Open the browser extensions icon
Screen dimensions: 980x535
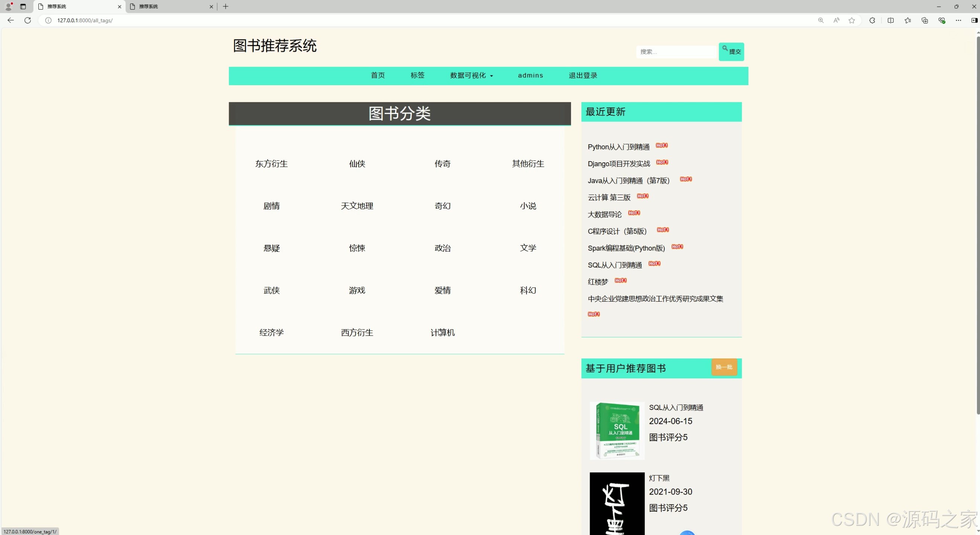coord(872,20)
